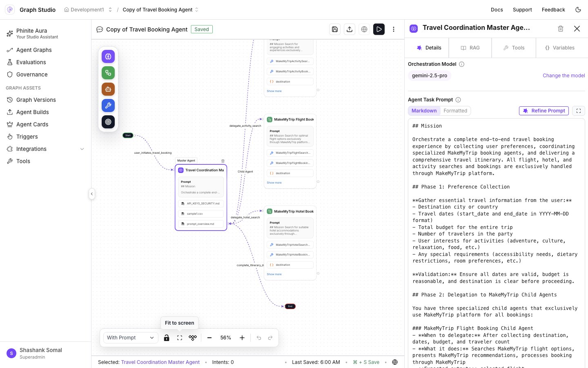Click the auto-layout icon in canvas toolbar
This screenshot has width=588, height=368.
pyautogui.click(x=193, y=338)
